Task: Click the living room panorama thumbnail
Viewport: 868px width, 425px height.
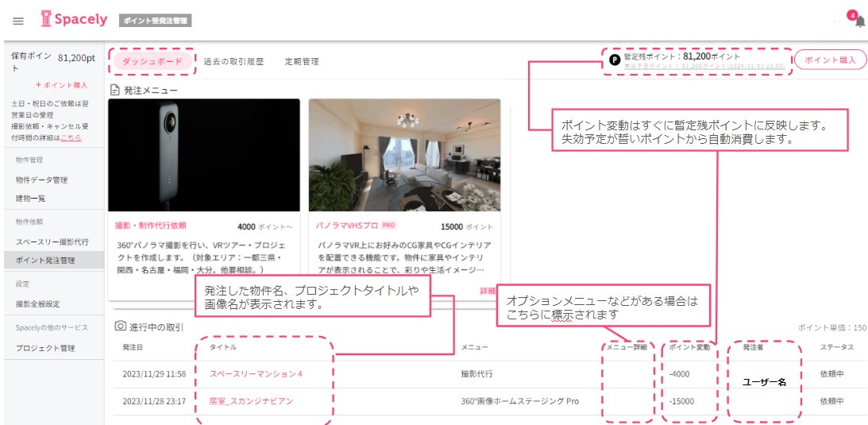Action: [405, 155]
